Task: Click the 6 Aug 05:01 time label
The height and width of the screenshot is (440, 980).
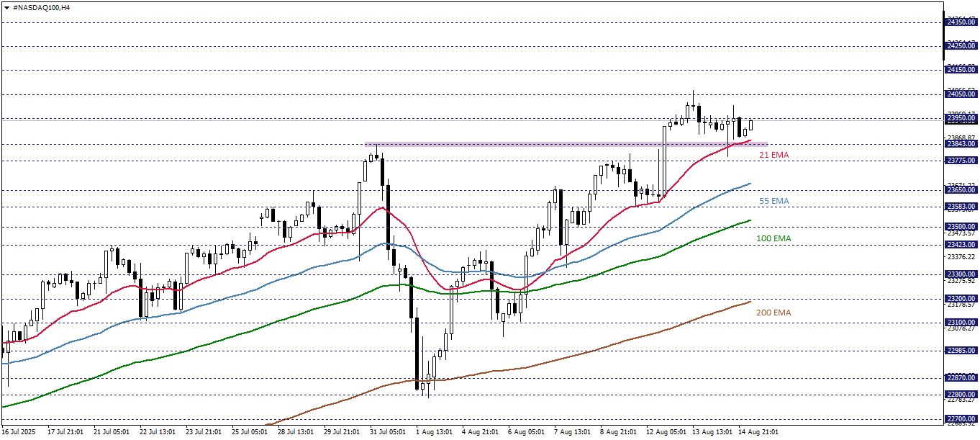Action: [x=526, y=432]
